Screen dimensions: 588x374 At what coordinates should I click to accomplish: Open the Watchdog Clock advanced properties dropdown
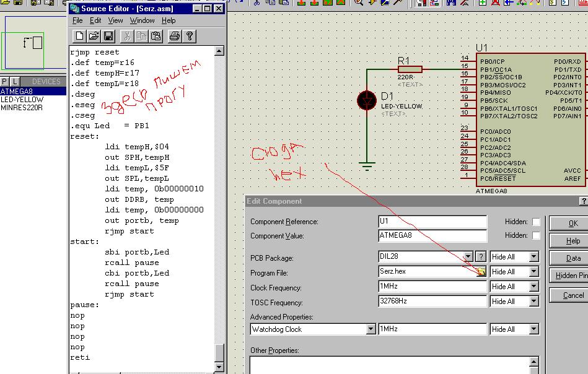371,329
